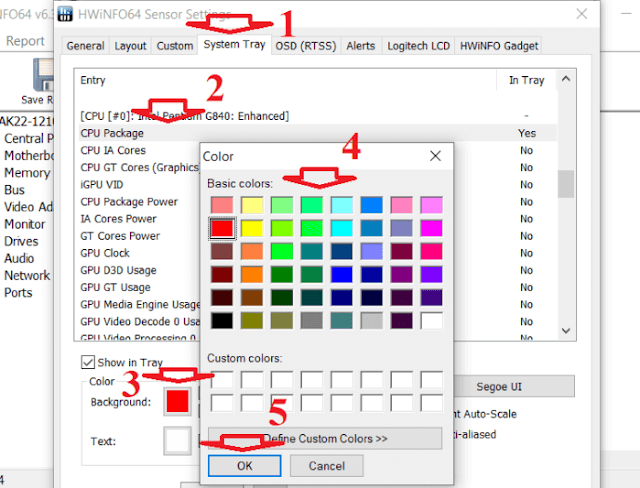Select Bus in the main window tree
Screen dimensions: 640x488
(x=14, y=190)
